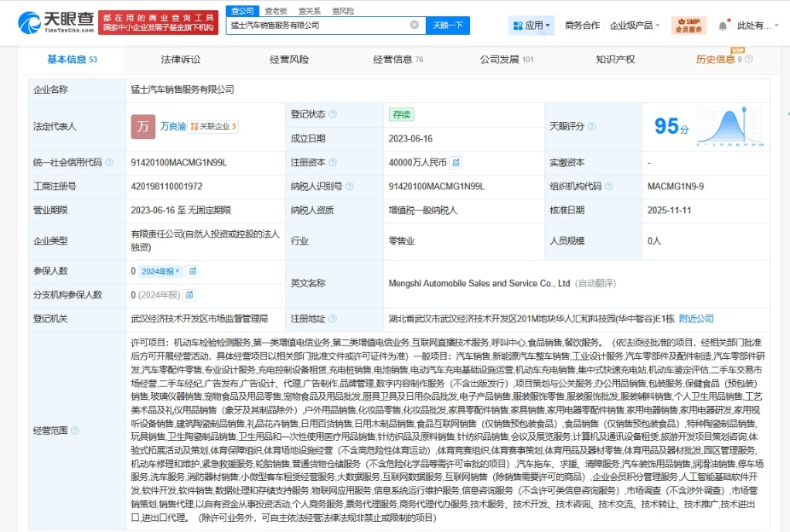The height and width of the screenshot is (532, 790).
Task: Click the help icon beside 天眼评分
Action: coord(590,126)
